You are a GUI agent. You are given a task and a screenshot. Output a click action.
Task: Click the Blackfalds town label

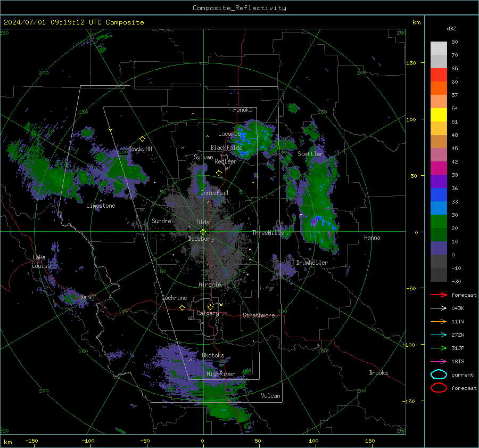(x=226, y=148)
